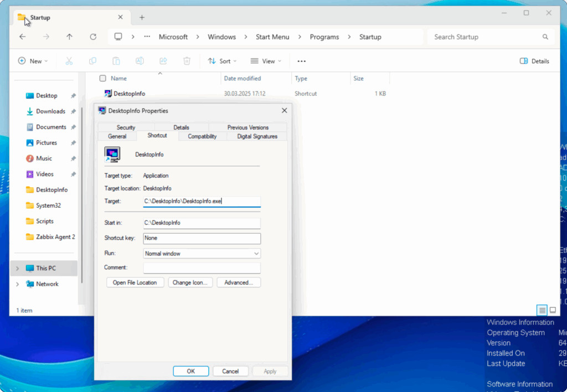Click the Cut scissors icon
The width and height of the screenshot is (567, 392).
(x=69, y=61)
